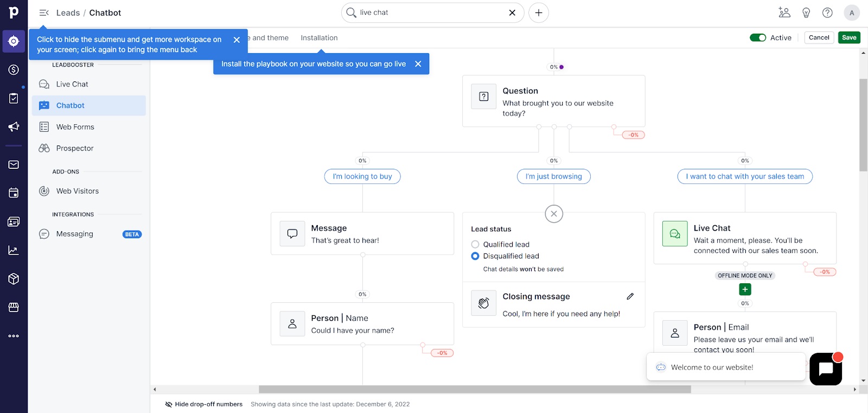Open the Deals dollar icon in sidebar

(x=14, y=69)
